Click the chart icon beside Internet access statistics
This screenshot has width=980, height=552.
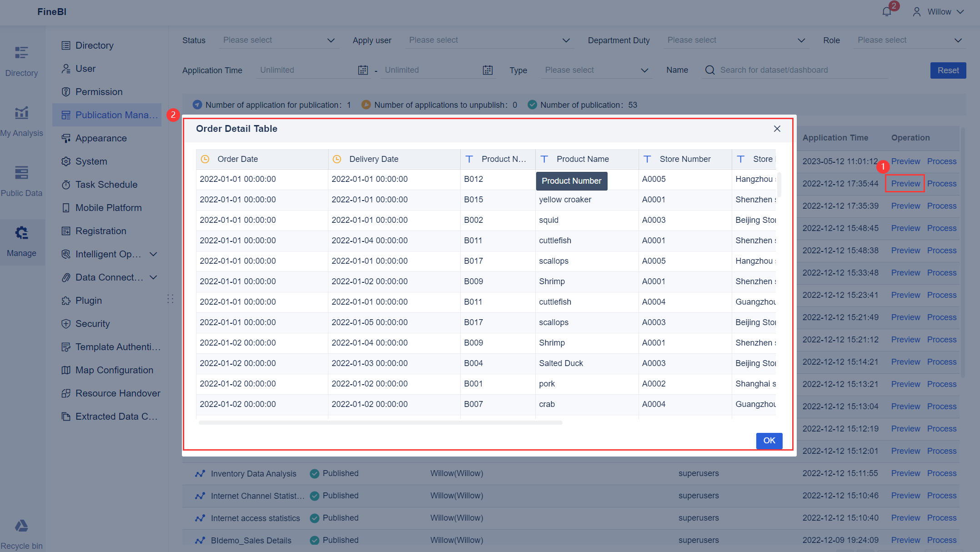[200, 518]
